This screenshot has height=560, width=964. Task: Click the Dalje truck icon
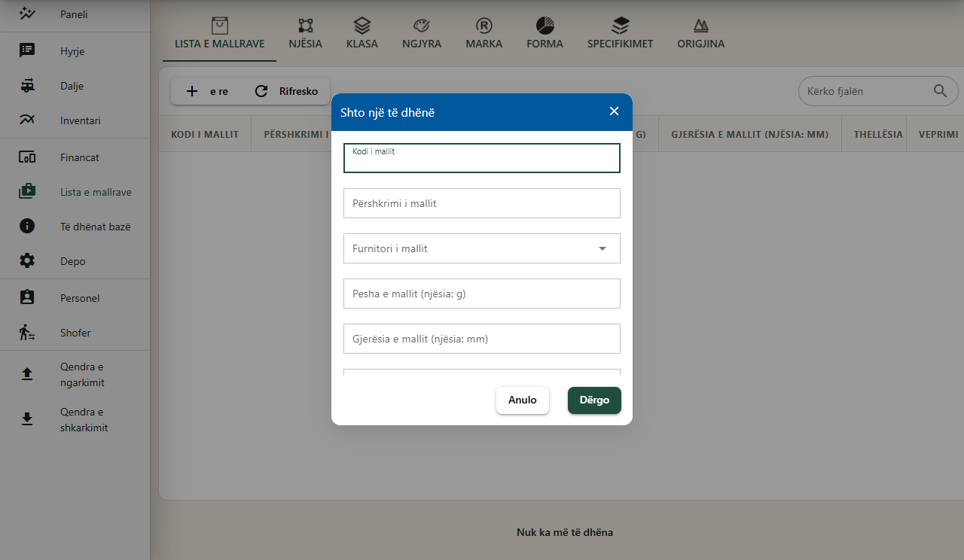pos(27,85)
